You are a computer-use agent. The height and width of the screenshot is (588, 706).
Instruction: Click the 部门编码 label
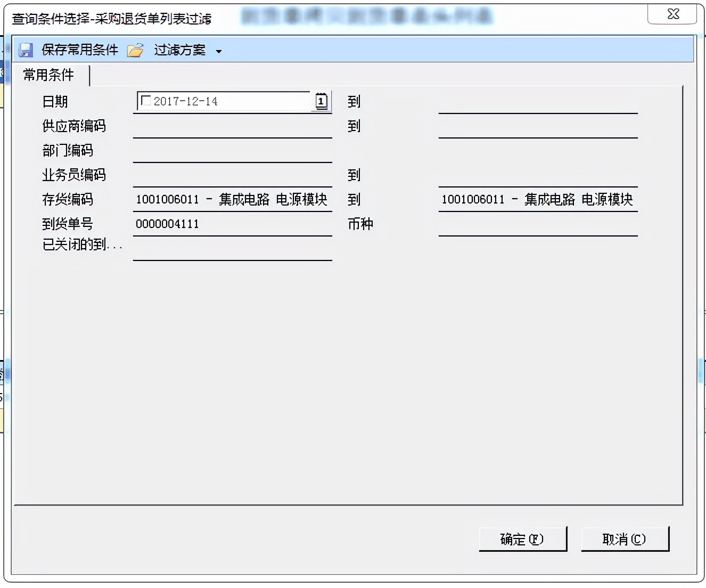[68, 151]
